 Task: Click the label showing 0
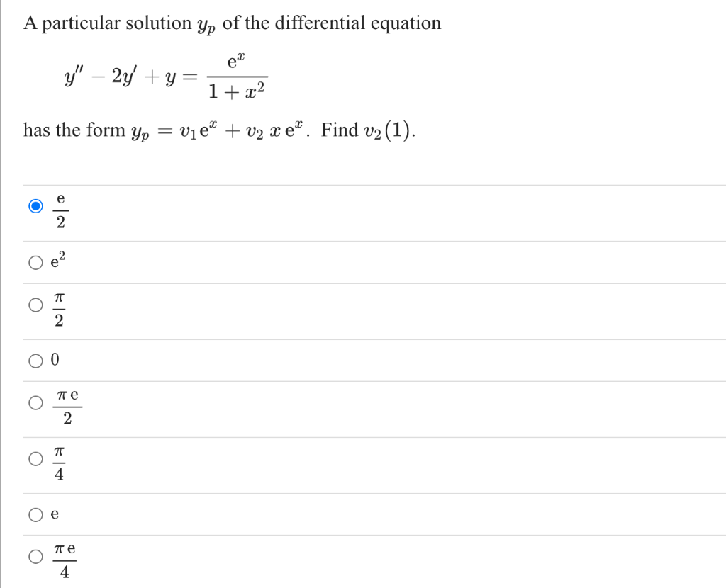[57, 360]
